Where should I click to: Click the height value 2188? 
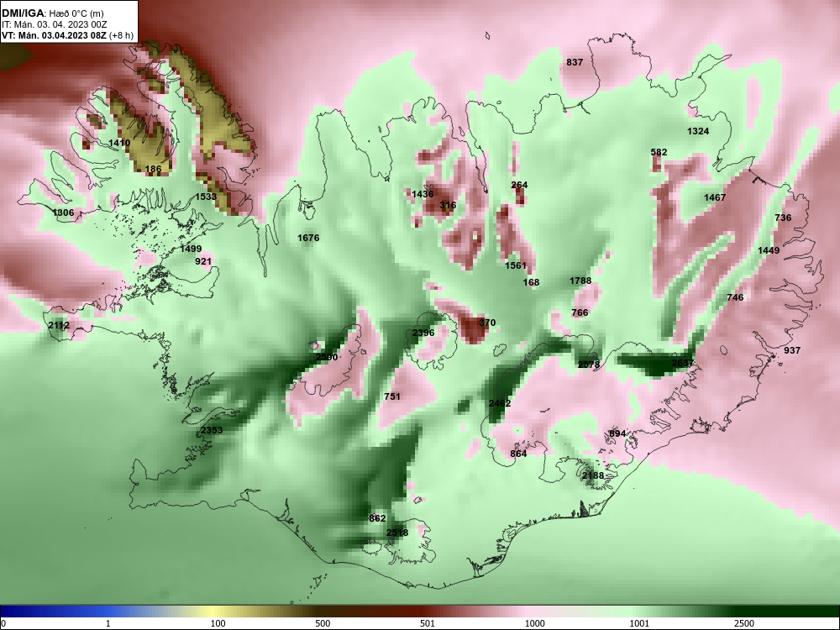tap(592, 475)
